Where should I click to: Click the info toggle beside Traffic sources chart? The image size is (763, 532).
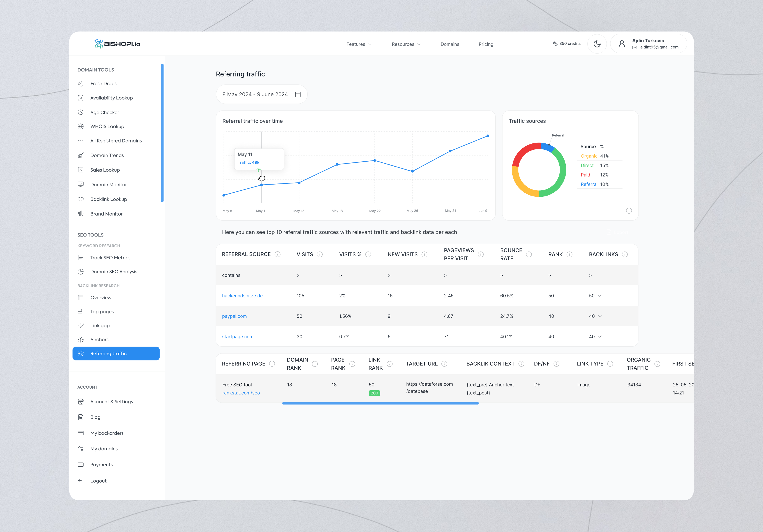pos(629,211)
